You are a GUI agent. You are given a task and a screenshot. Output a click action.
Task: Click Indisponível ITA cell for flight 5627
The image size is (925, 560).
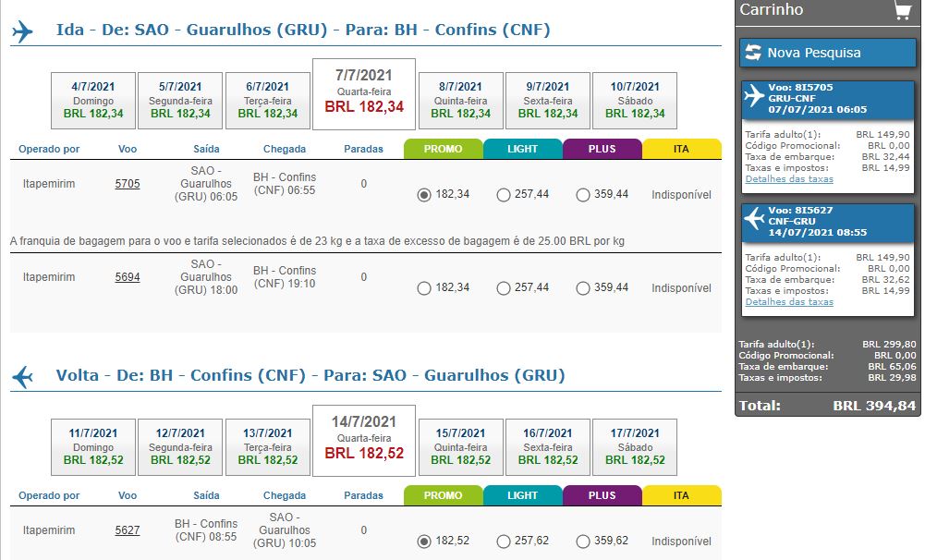tap(681, 542)
